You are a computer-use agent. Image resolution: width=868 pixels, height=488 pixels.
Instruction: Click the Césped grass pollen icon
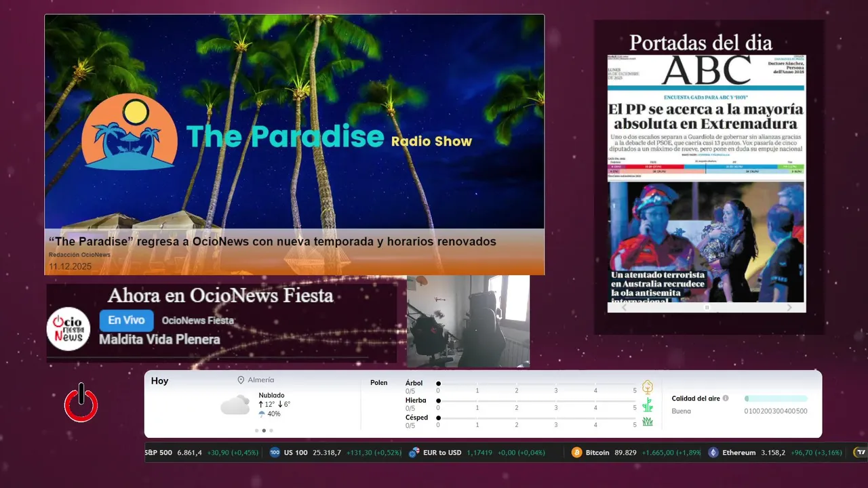pyautogui.click(x=648, y=422)
